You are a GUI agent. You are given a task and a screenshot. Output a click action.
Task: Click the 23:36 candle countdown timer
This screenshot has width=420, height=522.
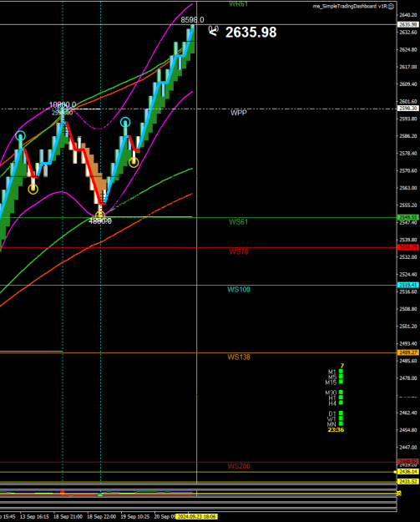336,430
